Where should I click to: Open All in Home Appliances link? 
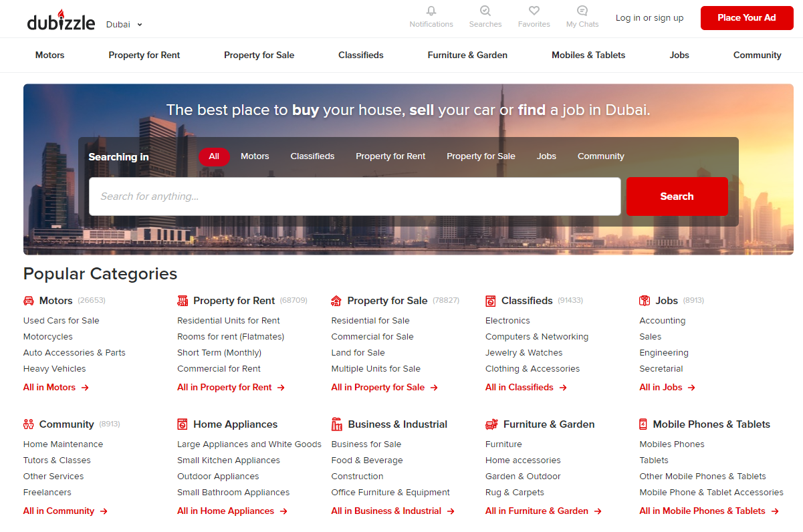233,511
